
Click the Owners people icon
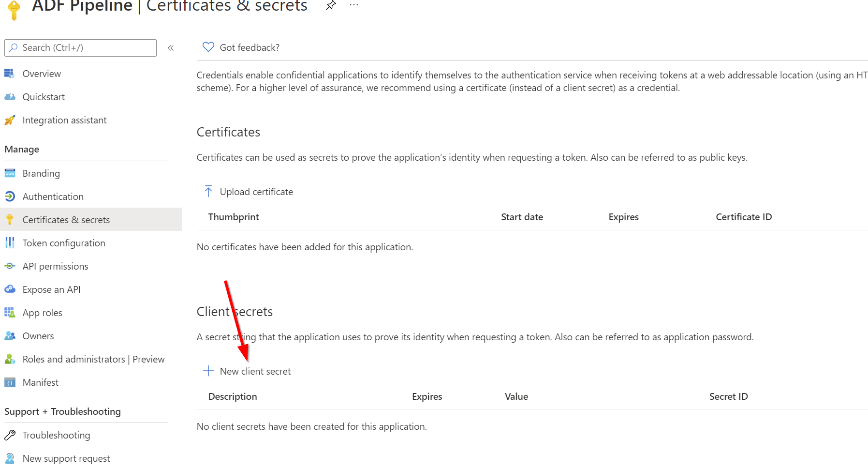coord(10,336)
